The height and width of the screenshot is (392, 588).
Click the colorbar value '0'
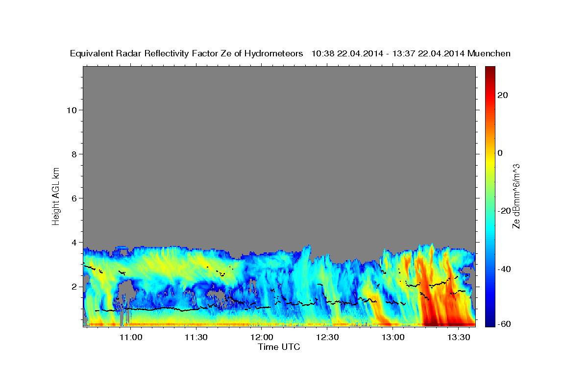[x=500, y=153]
